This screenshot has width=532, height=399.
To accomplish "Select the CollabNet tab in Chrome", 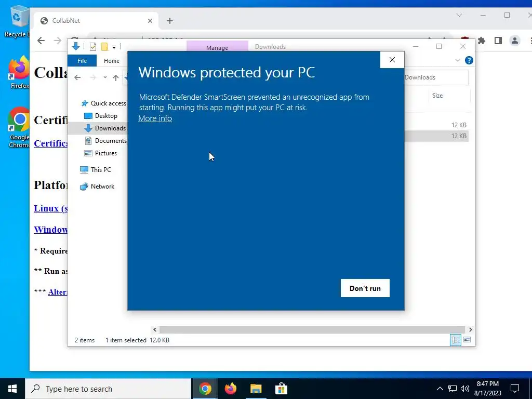I will tap(96, 21).
